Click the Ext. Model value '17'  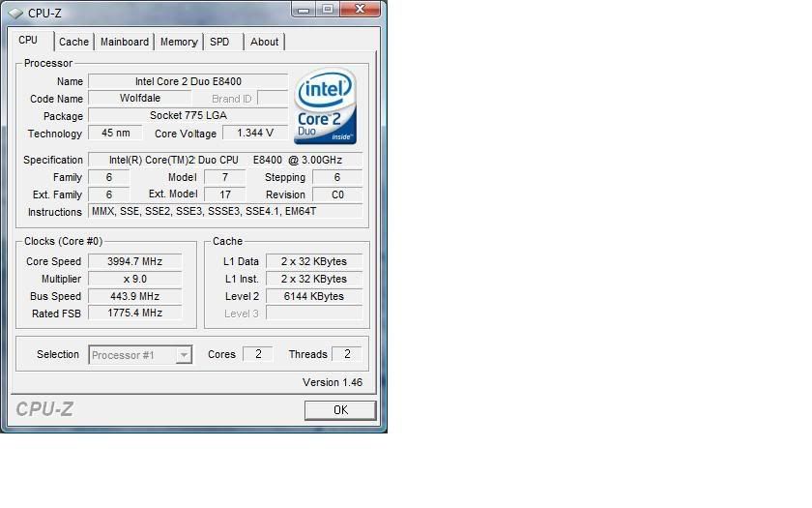pos(224,194)
